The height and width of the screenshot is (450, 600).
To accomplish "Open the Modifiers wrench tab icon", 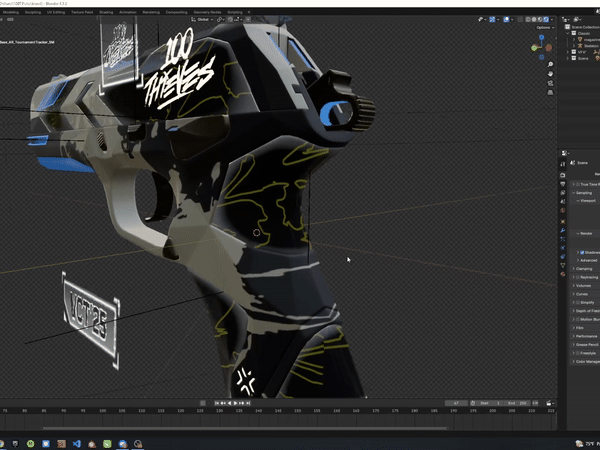I will (x=562, y=230).
